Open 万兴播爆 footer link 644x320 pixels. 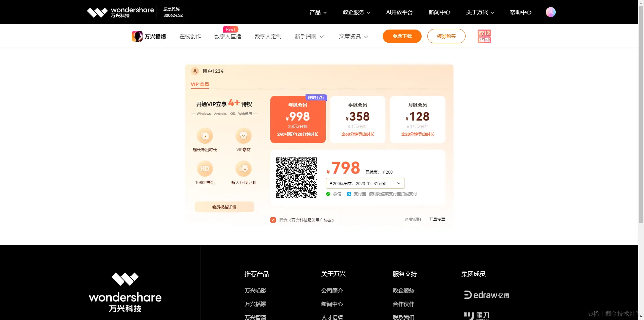coord(255,304)
